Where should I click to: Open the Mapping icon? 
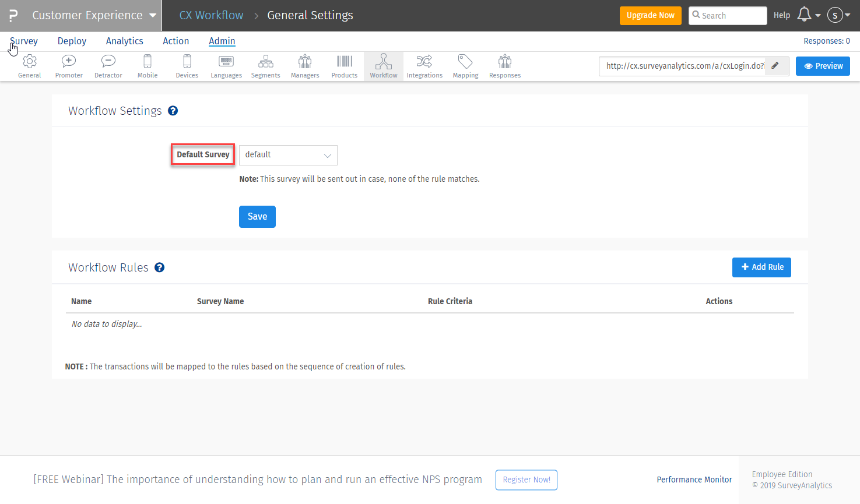coord(465,66)
